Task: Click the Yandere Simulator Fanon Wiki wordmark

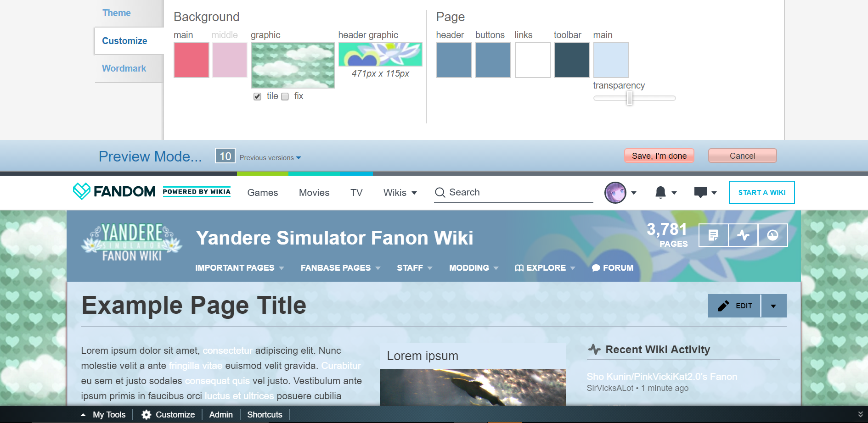Action: pyautogui.click(x=132, y=242)
